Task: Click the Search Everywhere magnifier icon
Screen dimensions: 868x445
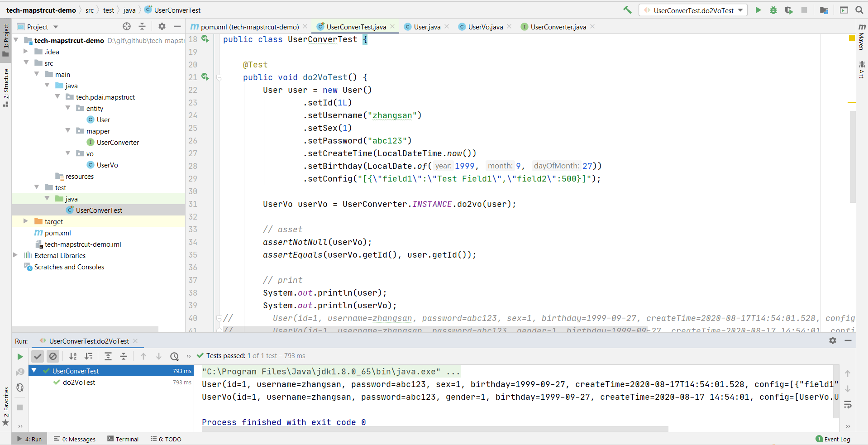Action: pos(859,10)
